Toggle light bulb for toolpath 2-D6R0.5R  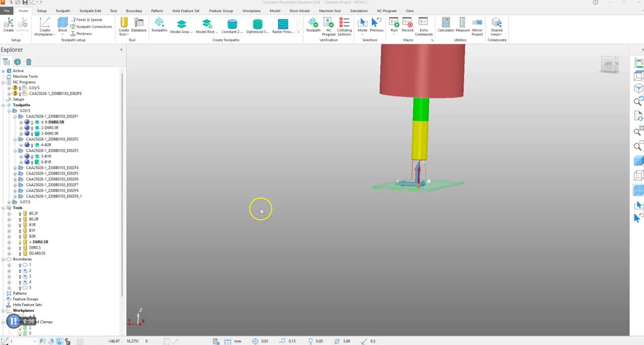(x=32, y=128)
